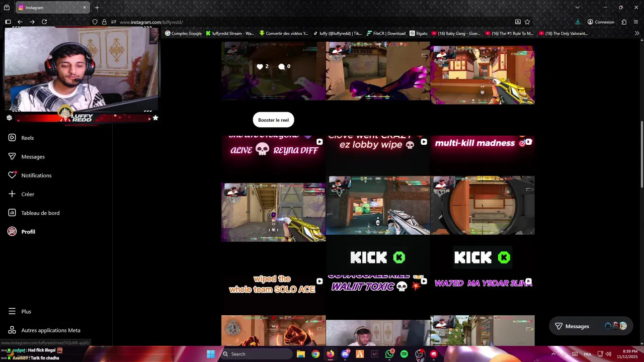The image size is (644, 362).
Task: Go forward with the browser forward arrow
Action: tap(32, 22)
